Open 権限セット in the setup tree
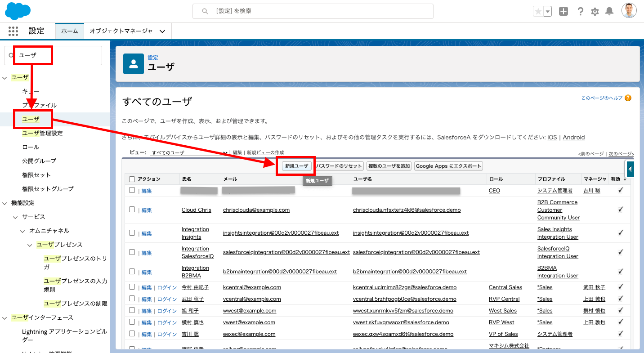The height and width of the screenshot is (353, 644). click(36, 175)
